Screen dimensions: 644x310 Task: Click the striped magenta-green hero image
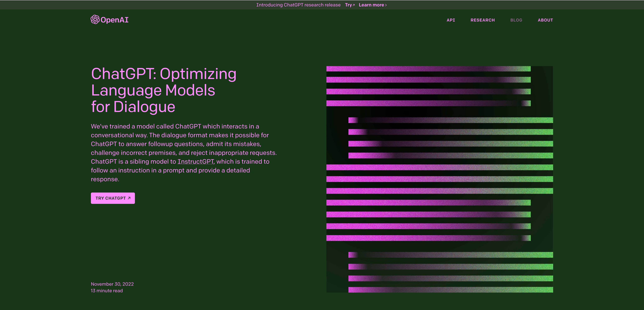pyautogui.click(x=439, y=179)
